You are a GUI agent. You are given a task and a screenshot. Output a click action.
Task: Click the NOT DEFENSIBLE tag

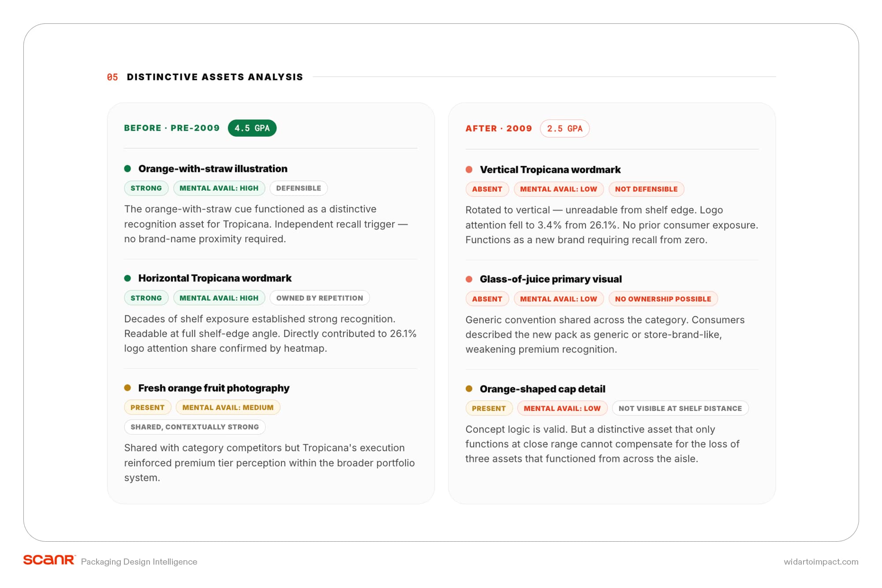647,189
